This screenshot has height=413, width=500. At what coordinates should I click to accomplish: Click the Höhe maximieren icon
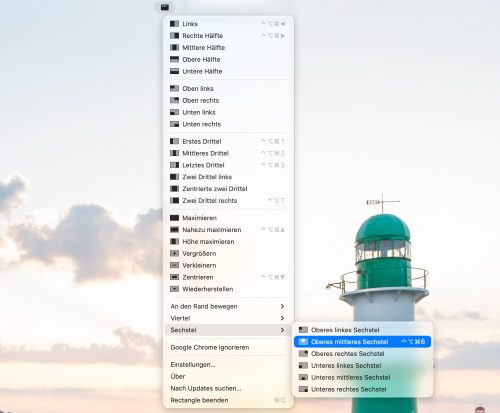click(x=174, y=242)
